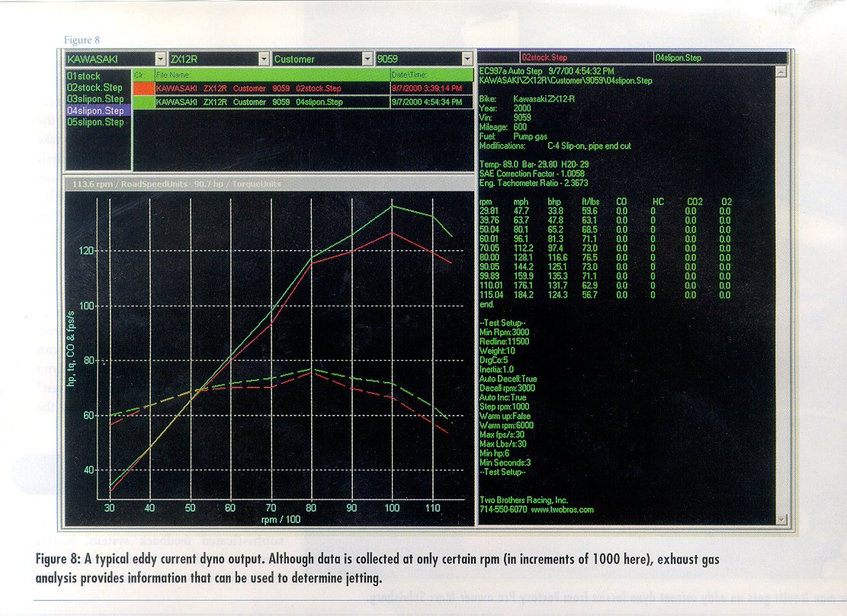Click the File Name column header
This screenshot has height=616, width=847.
click(272, 75)
